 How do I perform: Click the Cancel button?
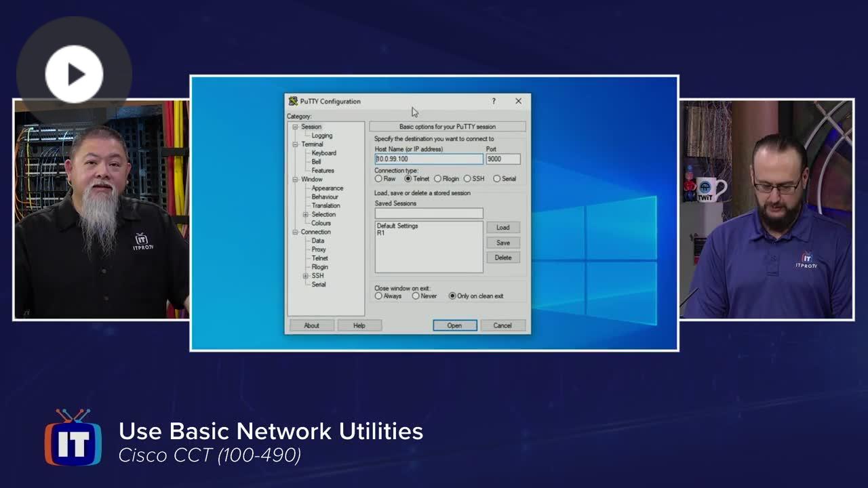pyautogui.click(x=502, y=326)
